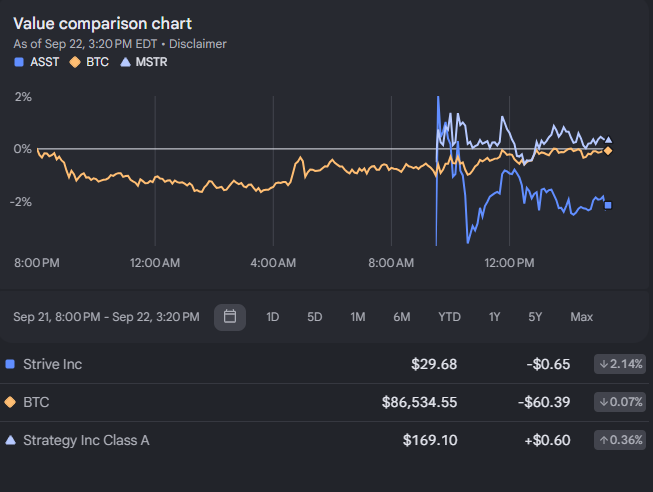
Task: Click BTC diamond marker at chart end
Action: [608, 151]
